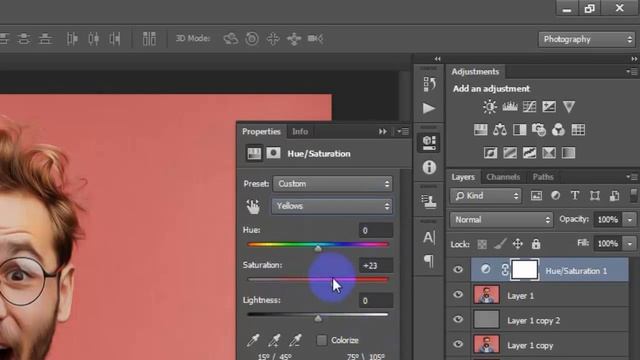Image resolution: width=640 pixels, height=360 pixels.
Task: Toggle lock position
Action: (x=518, y=244)
